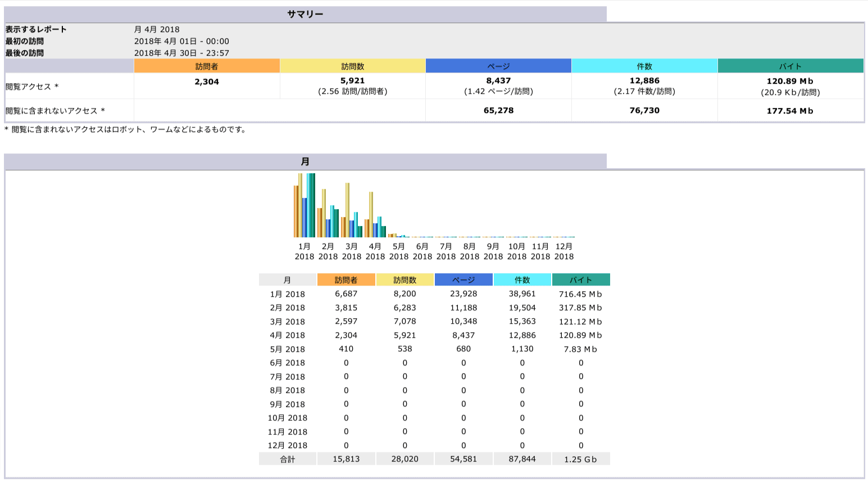Viewport: 868px width, 484px height.
Task: Click the 閲覧アクセス row label
Action: (32, 87)
